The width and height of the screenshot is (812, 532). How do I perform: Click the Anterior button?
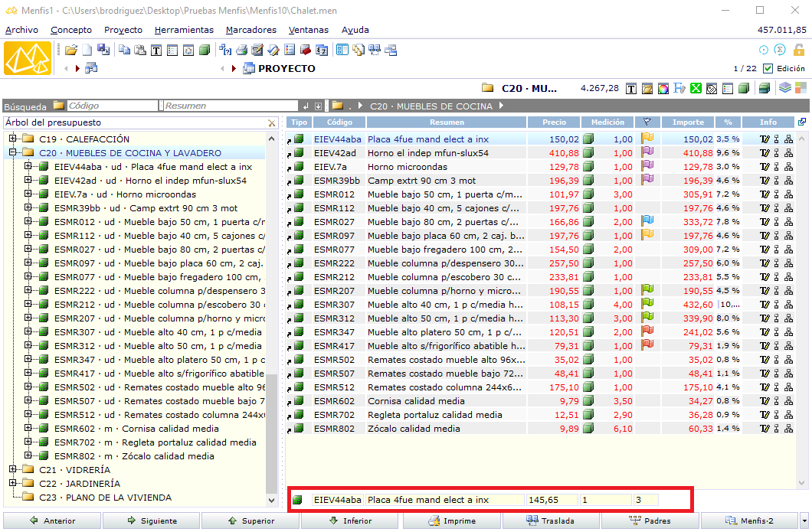52,521
